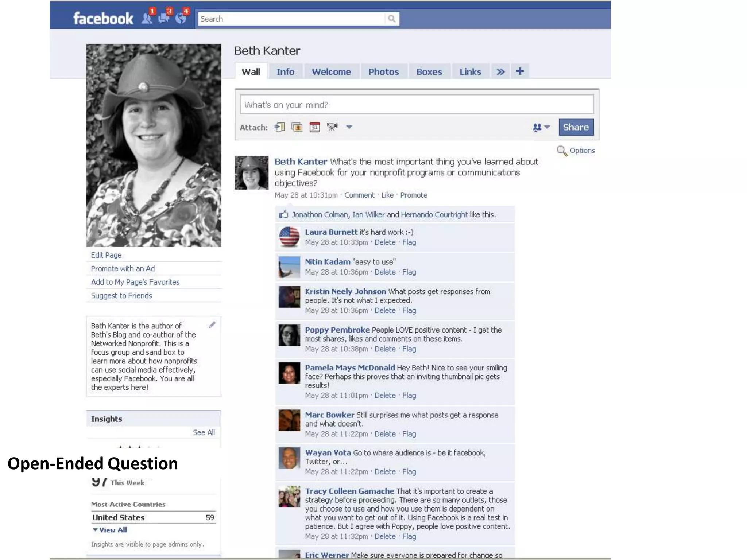This screenshot has width=747, height=560.
Task: Open audience selector dropdown beside Share
Action: tap(541, 127)
